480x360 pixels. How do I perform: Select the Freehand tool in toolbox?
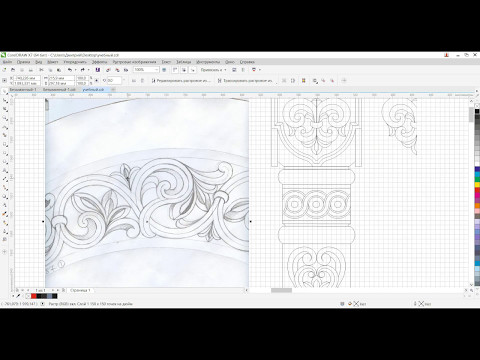tap(5, 127)
